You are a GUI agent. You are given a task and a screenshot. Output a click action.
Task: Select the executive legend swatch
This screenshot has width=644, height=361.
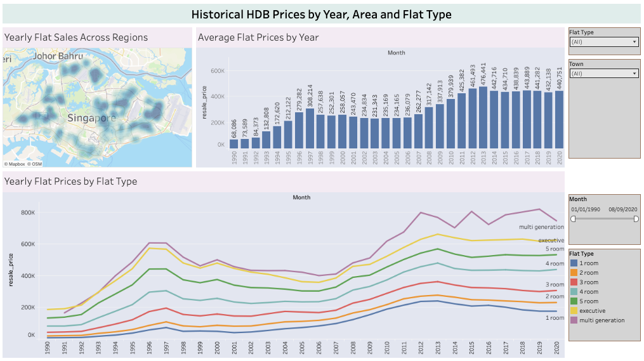tap(574, 311)
